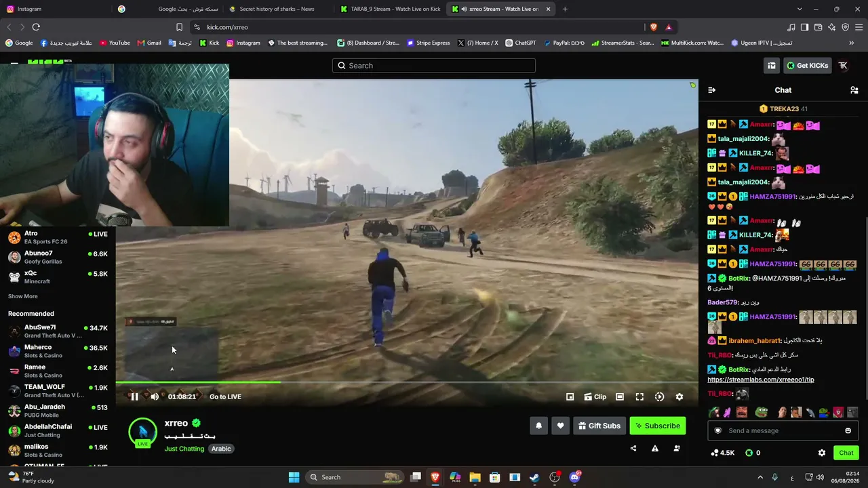This screenshot has width=868, height=488.
Task: Open Brave Wallet icon
Action: coord(818,27)
